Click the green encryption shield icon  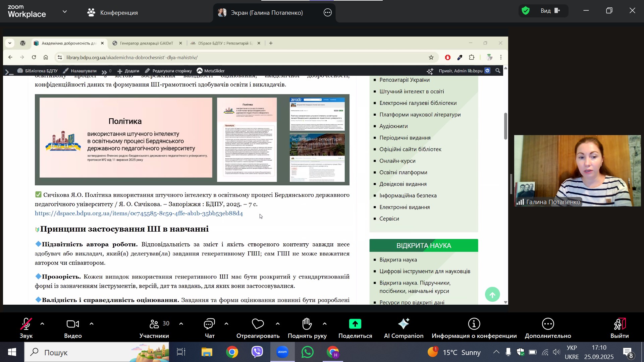point(526,11)
